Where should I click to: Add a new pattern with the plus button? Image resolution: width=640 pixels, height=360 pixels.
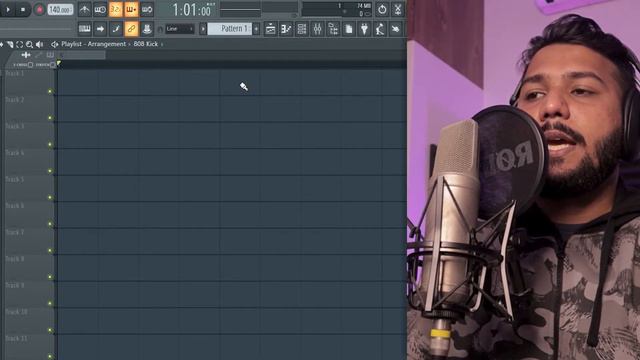256,29
